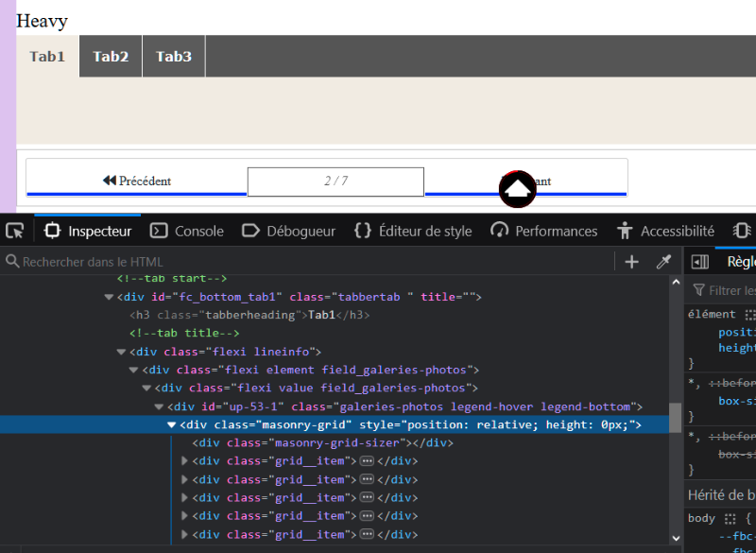Expand the first grid__item div

click(x=184, y=461)
